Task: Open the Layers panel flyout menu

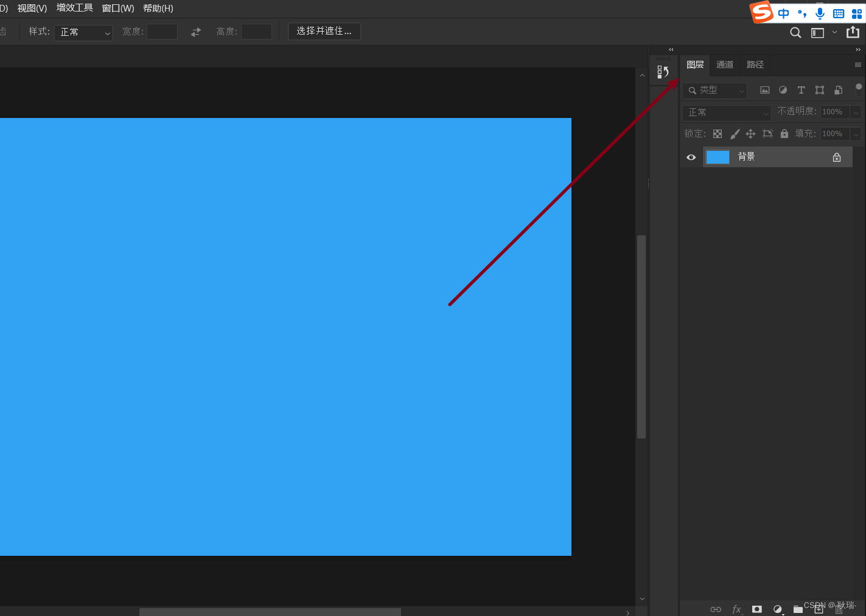Action: [x=858, y=65]
